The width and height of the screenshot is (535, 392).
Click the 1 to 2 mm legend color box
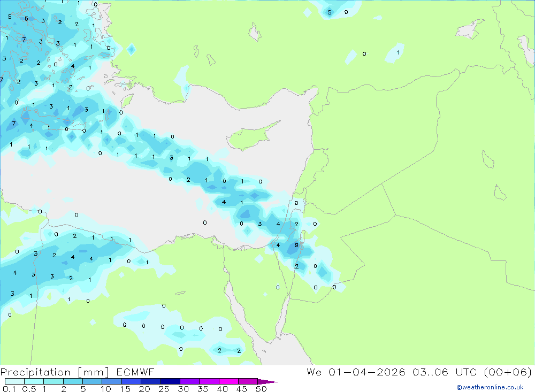[x=53, y=381]
